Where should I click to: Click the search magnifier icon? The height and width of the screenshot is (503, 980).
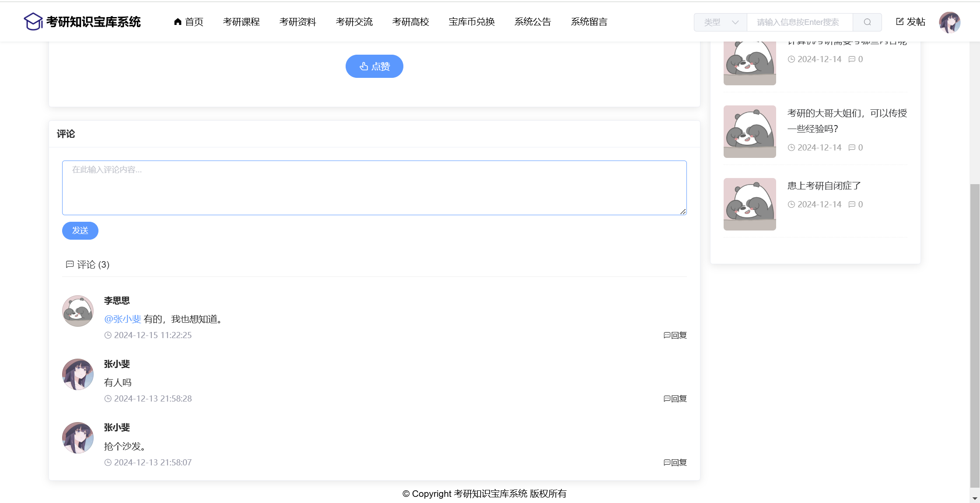pos(867,22)
